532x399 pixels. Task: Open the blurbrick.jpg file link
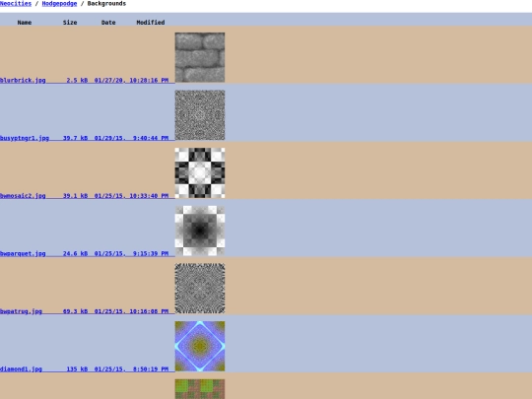[x=23, y=81]
